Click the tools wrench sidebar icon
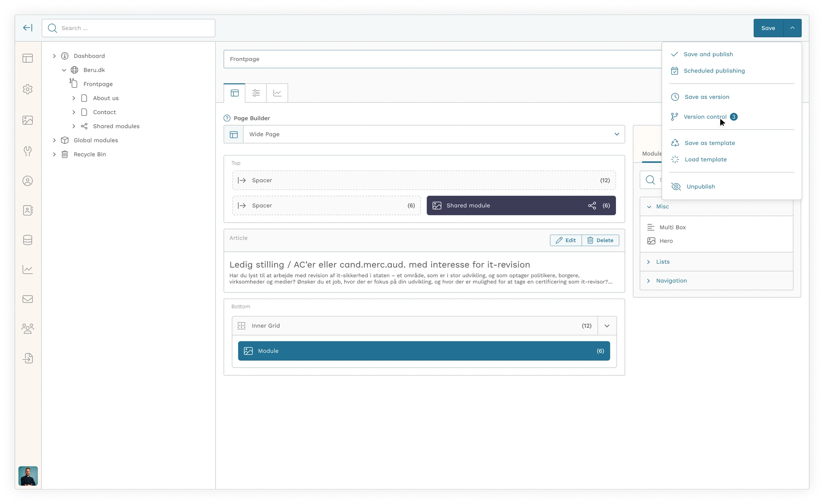The height and width of the screenshot is (504, 824). point(28,151)
